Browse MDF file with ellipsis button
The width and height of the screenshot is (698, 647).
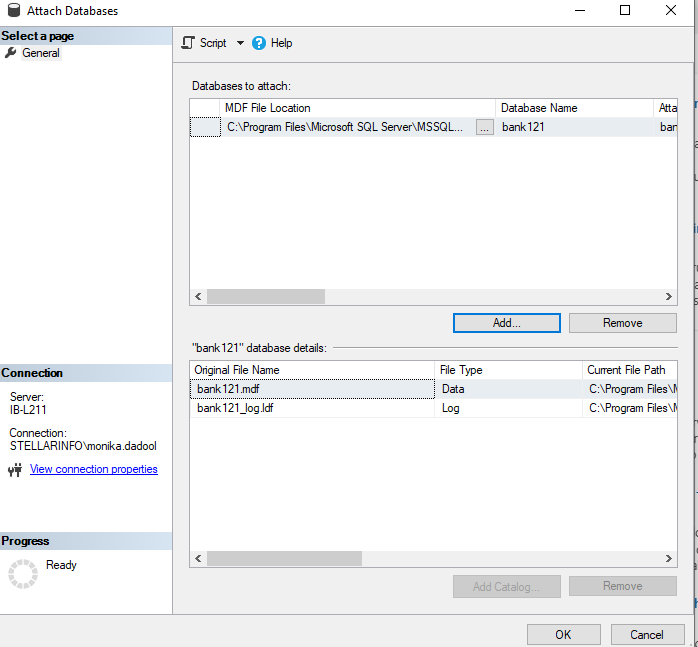click(484, 127)
